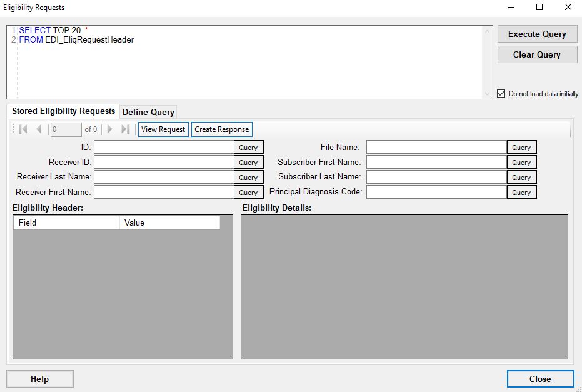This screenshot has height=392, width=582.
Task: Click the Create Response toolbar button
Action: tap(221, 129)
